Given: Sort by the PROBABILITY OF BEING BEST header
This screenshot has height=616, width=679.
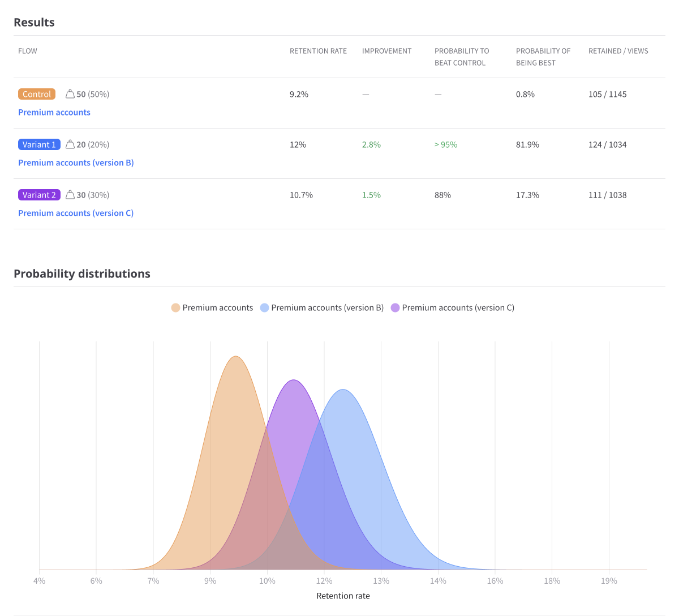Looking at the screenshot, I should [x=543, y=57].
